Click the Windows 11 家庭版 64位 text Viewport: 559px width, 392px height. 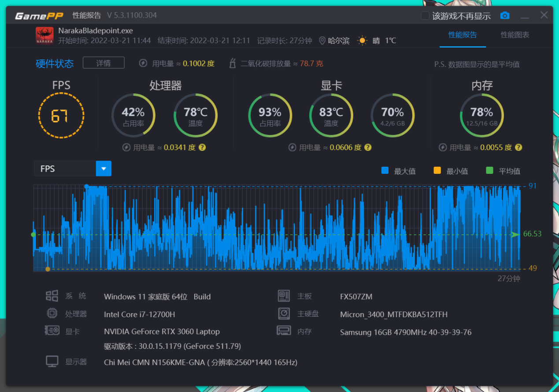click(x=146, y=297)
